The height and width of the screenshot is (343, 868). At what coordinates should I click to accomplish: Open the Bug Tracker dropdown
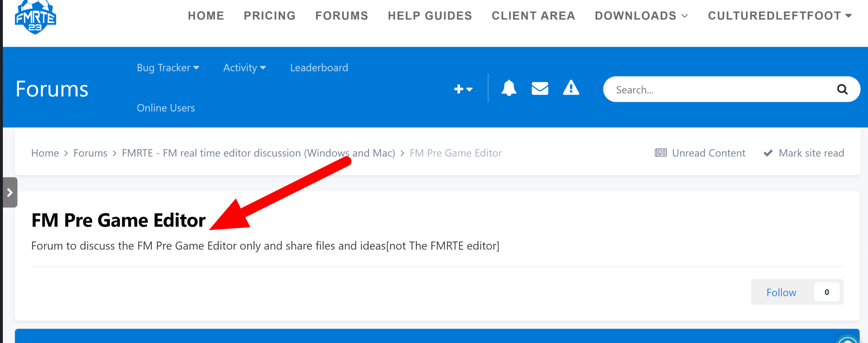tap(168, 68)
